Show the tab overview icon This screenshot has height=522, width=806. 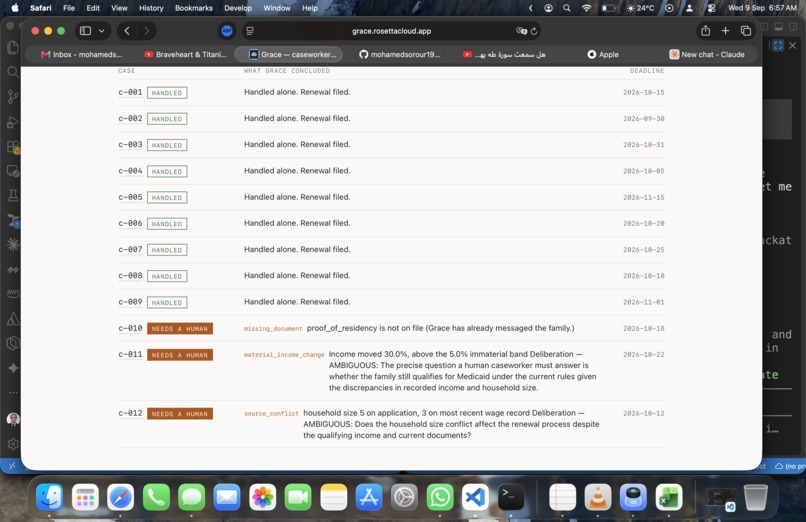coord(746,31)
